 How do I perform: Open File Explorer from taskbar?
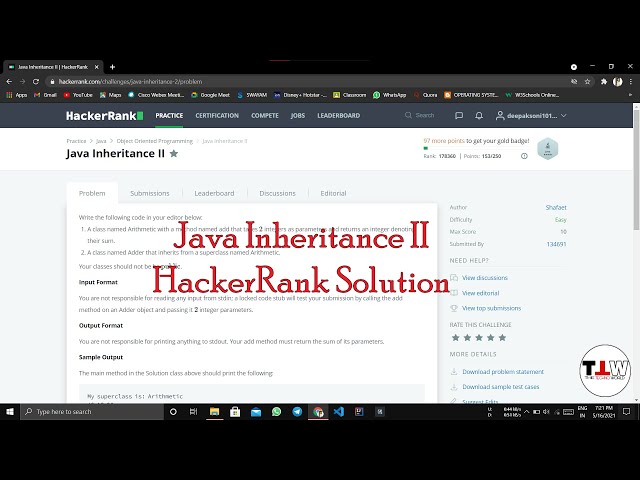point(214,412)
